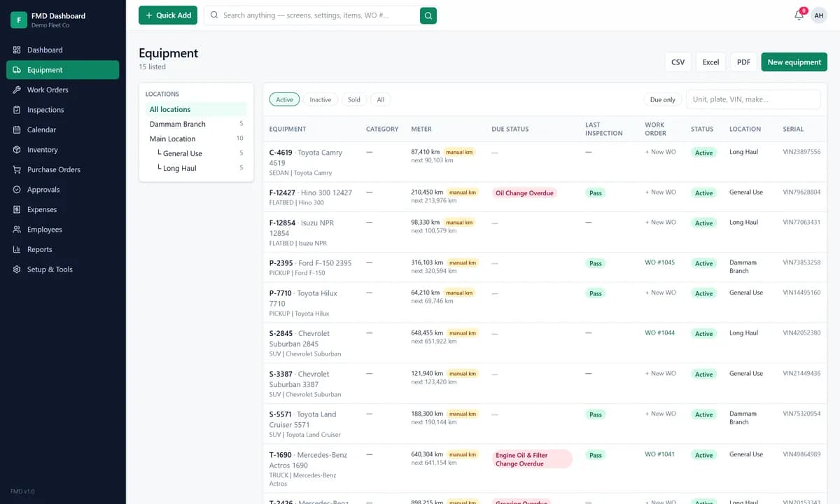This screenshot has width=840, height=504.
Task: Click the green search magnifier button
Action: [428, 15]
